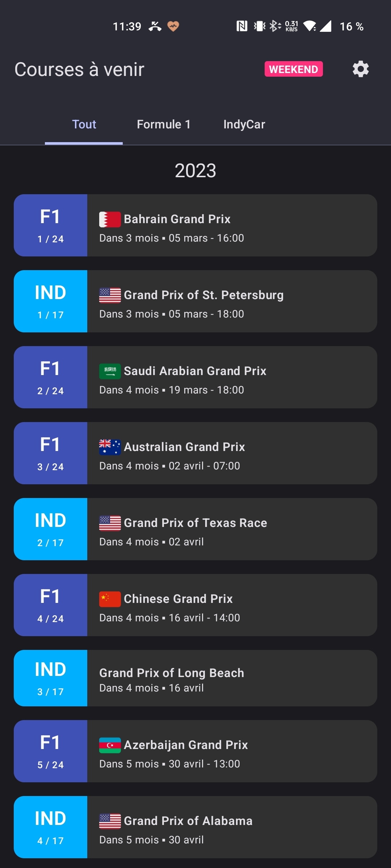Open settings with the gear icon

tap(361, 69)
